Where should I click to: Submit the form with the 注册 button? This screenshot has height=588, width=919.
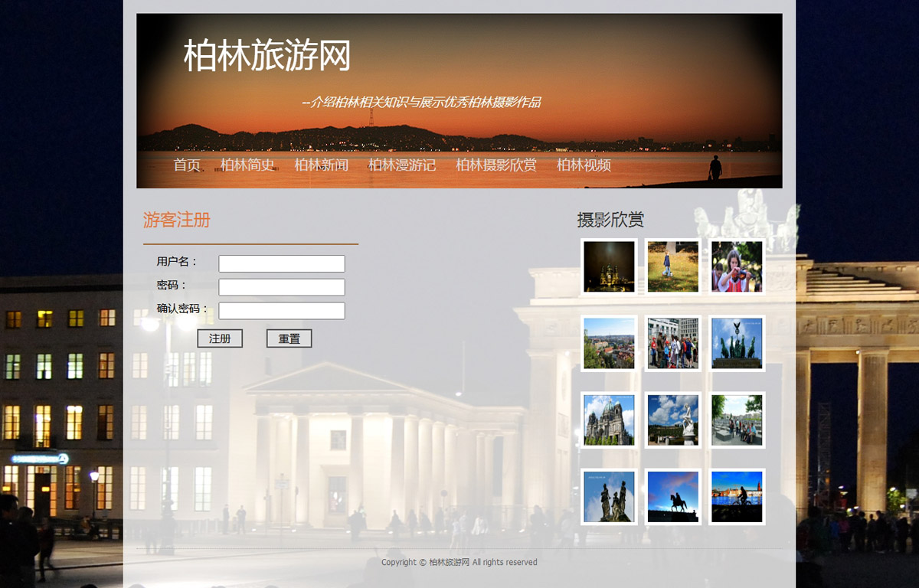pyautogui.click(x=220, y=338)
